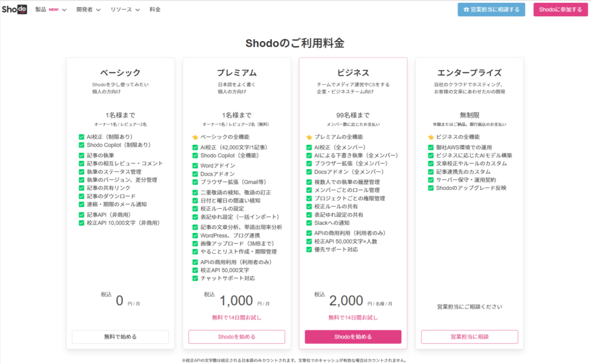Click the 1,000 price on Premium plan
The image size is (591, 364).
tap(236, 301)
